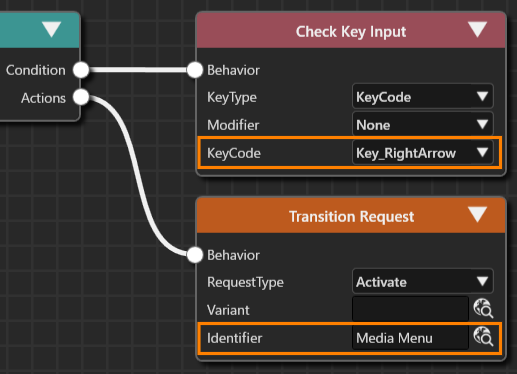This screenshot has height=374, width=517.
Task: Open the Identifier field's browse search icon
Action: click(x=483, y=336)
